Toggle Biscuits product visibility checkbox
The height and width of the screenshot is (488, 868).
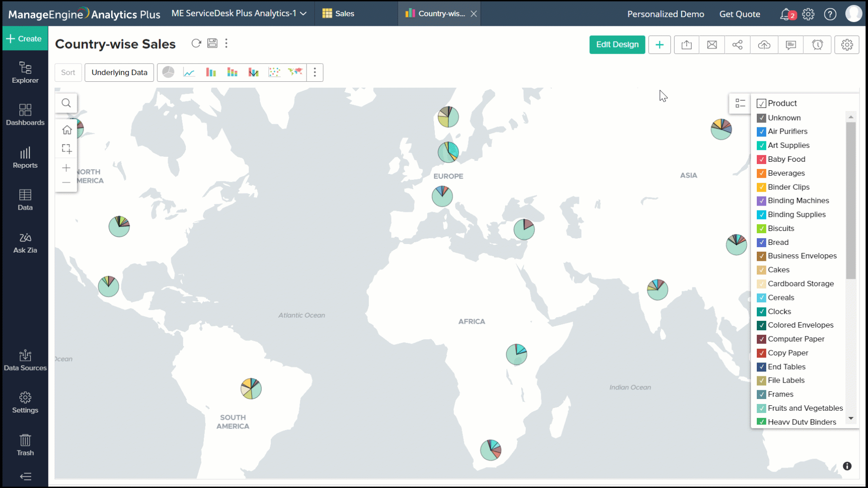click(761, 228)
